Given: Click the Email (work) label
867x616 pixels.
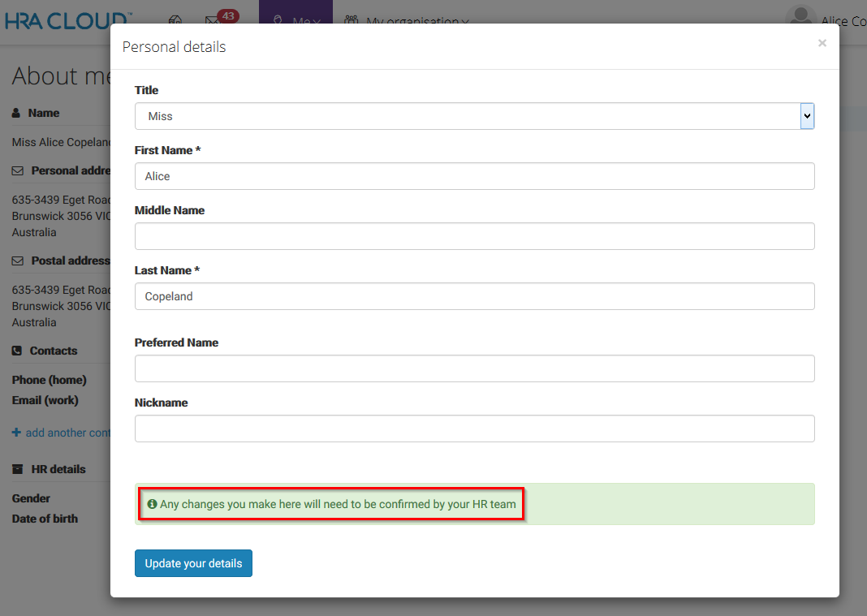Looking at the screenshot, I should click(45, 400).
